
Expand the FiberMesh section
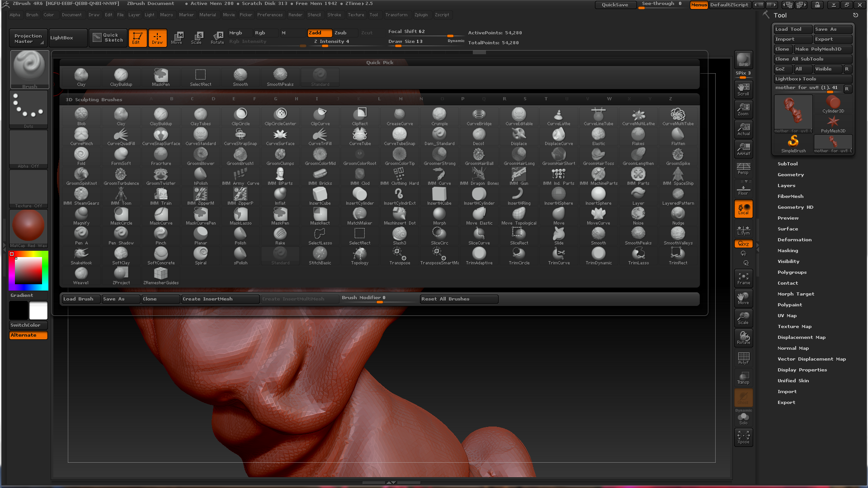coord(790,197)
